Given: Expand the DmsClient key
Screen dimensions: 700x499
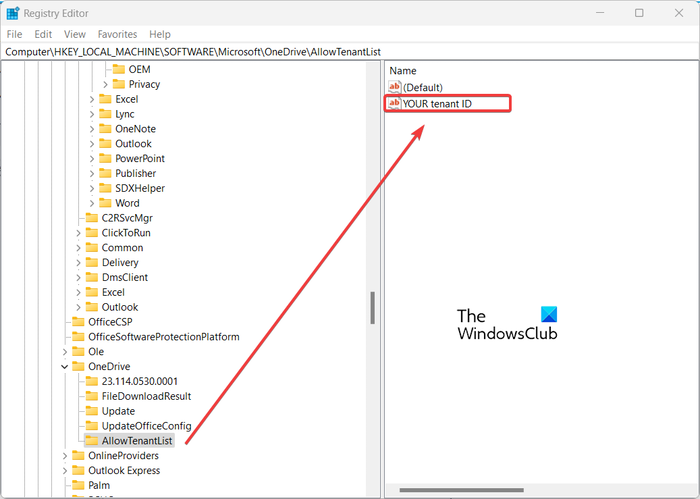Looking at the screenshot, I should 78,277.
